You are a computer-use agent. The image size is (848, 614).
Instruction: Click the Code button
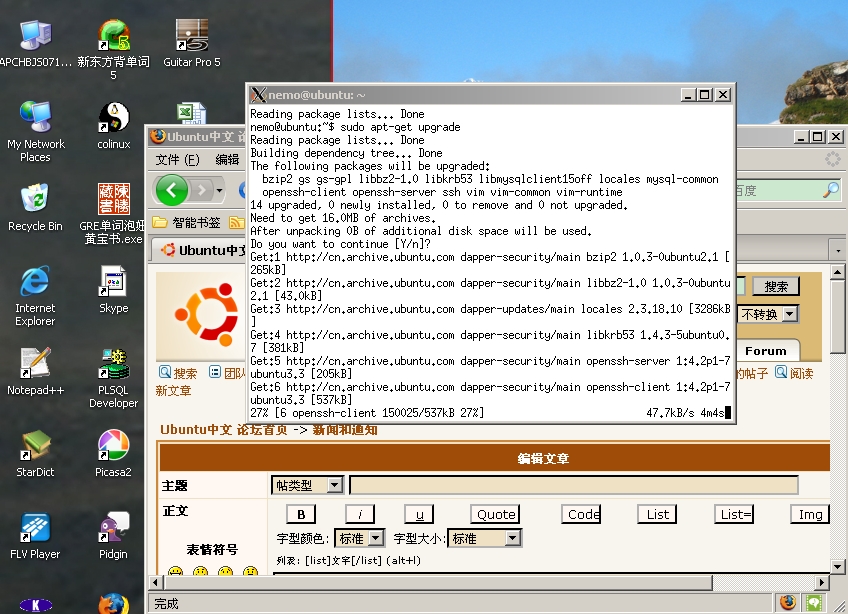tap(582, 514)
